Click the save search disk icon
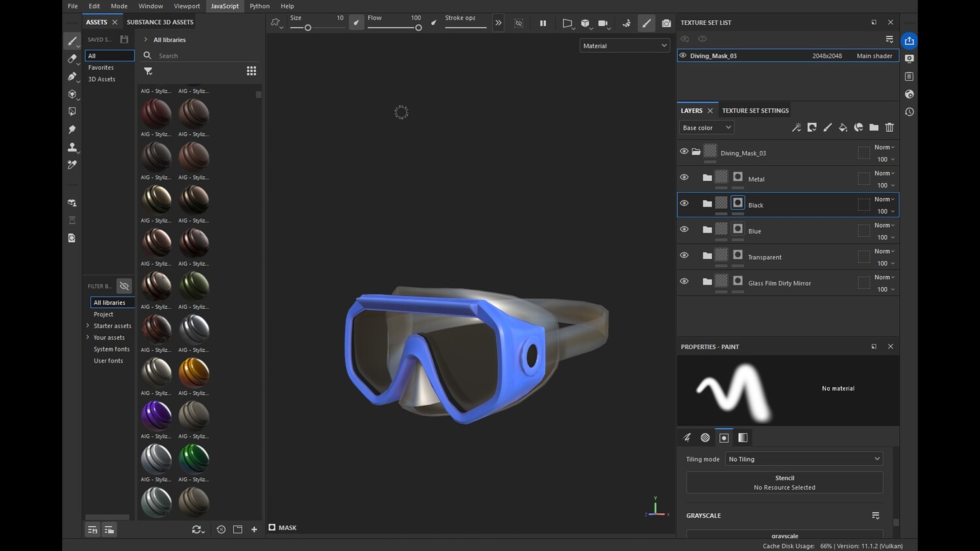980x551 pixels. [x=124, y=40]
